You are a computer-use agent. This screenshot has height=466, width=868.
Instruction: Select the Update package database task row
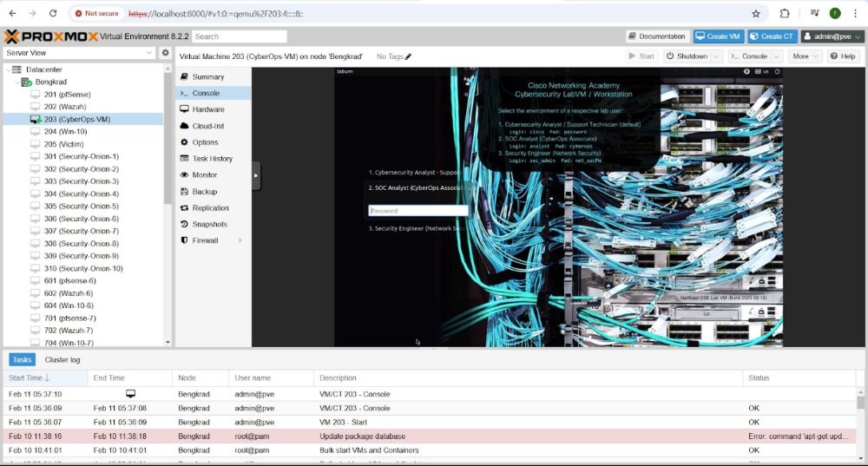click(429, 436)
